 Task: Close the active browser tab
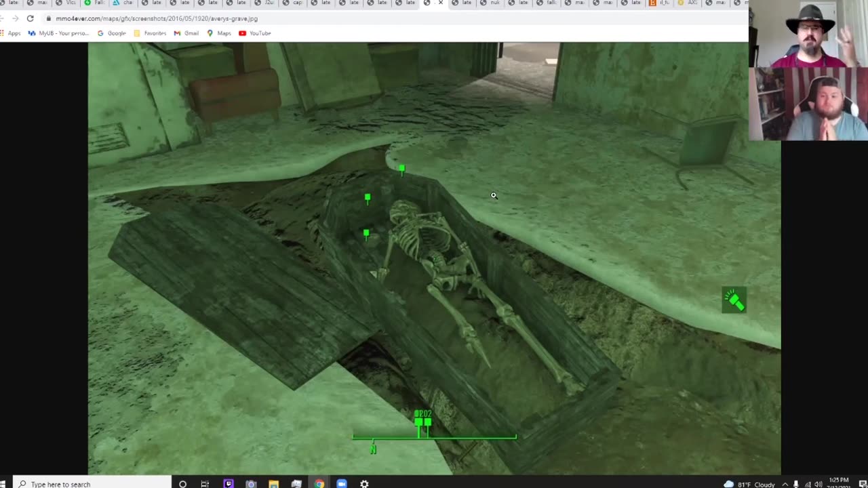pyautogui.click(x=441, y=3)
